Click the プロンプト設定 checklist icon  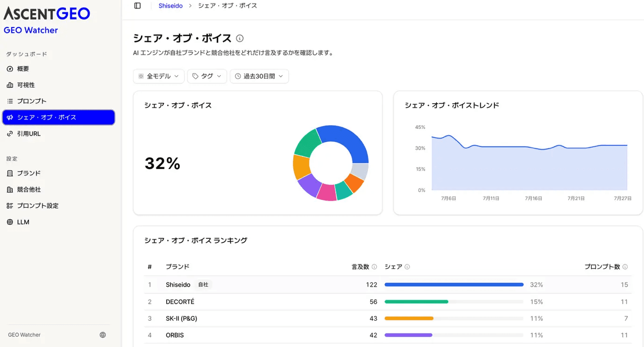10,205
